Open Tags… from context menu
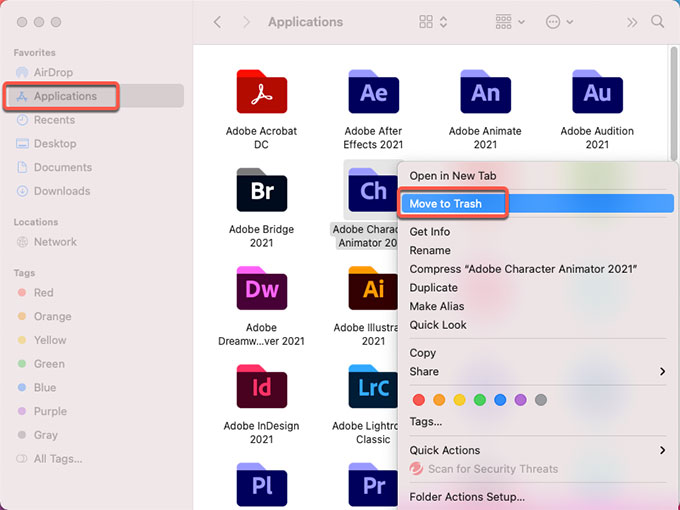The height and width of the screenshot is (510, 680). click(538, 422)
